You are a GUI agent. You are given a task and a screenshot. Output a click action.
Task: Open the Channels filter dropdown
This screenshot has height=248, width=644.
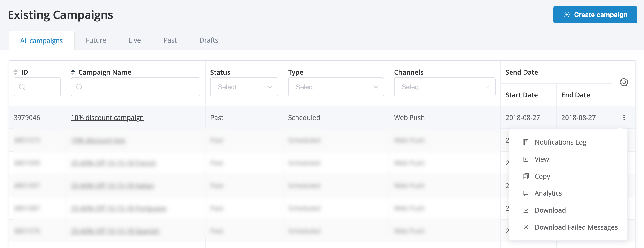click(445, 87)
